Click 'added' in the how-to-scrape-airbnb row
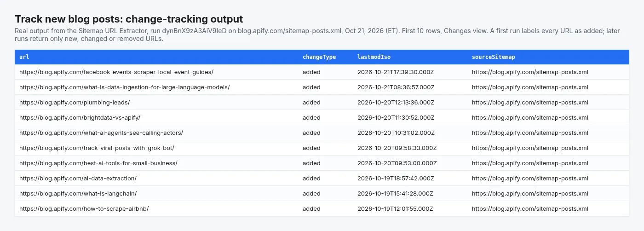 pos(311,209)
